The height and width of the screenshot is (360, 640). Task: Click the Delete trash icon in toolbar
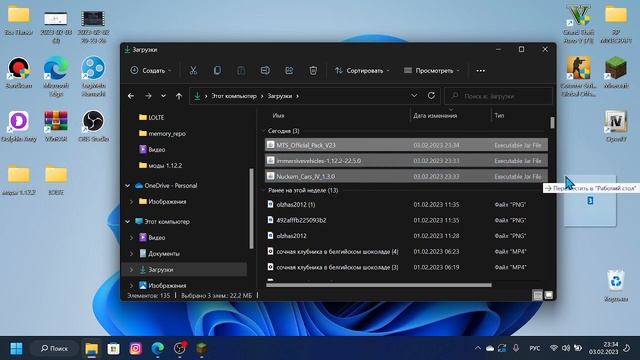(313, 71)
